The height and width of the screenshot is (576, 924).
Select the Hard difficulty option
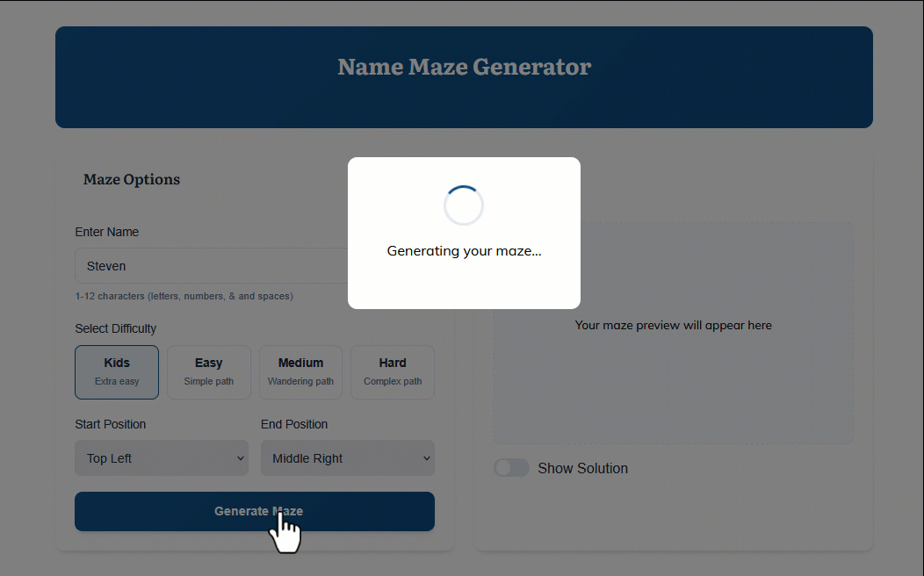pyautogui.click(x=393, y=371)
